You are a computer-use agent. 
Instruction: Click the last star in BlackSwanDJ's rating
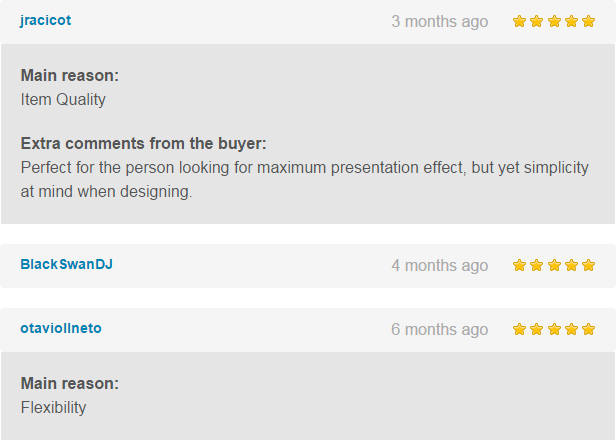point(588,265)
